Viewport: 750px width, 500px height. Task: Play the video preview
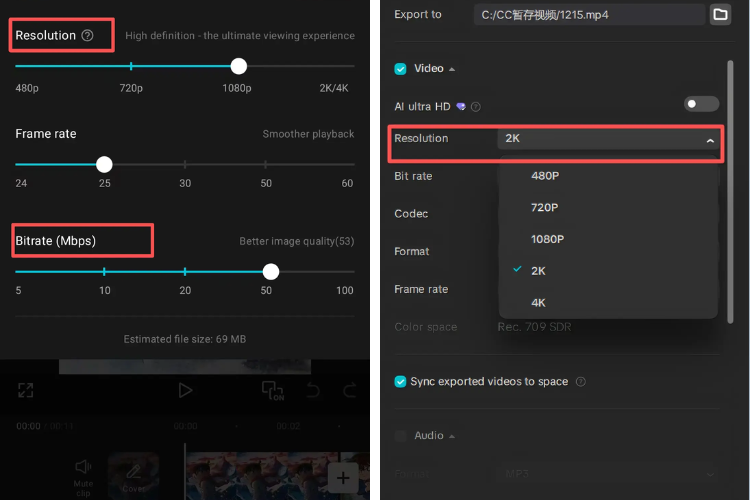coord(185,390)
